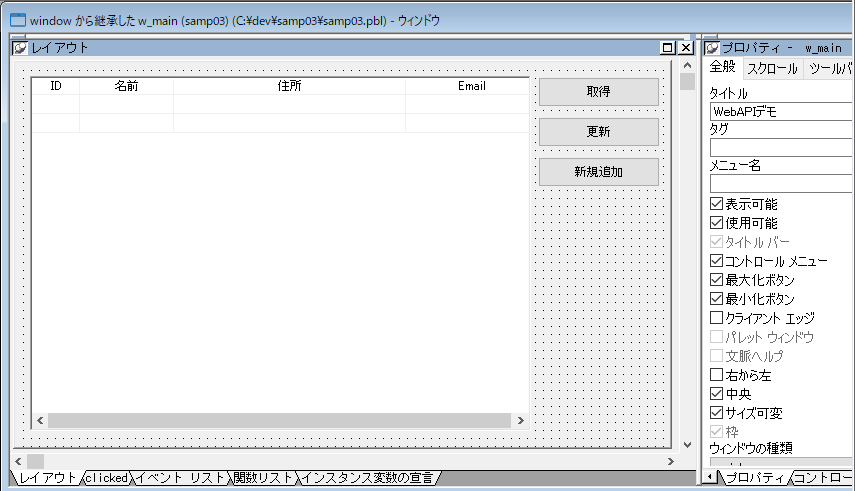The image size is (855, 491).
Task: Open the イベント リスト tab
Action: [x=180, y=478]
